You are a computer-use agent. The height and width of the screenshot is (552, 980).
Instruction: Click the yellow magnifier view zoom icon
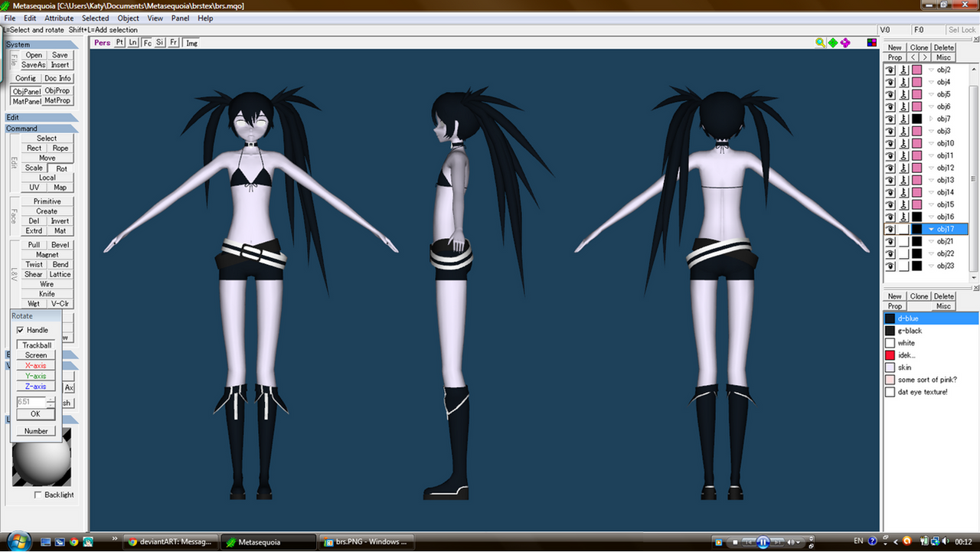(820, 43)
